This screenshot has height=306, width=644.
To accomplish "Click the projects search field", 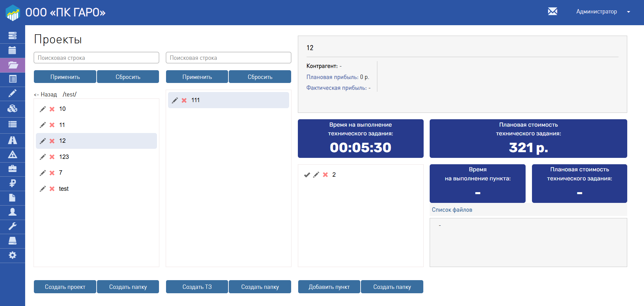I will (96, 57).
